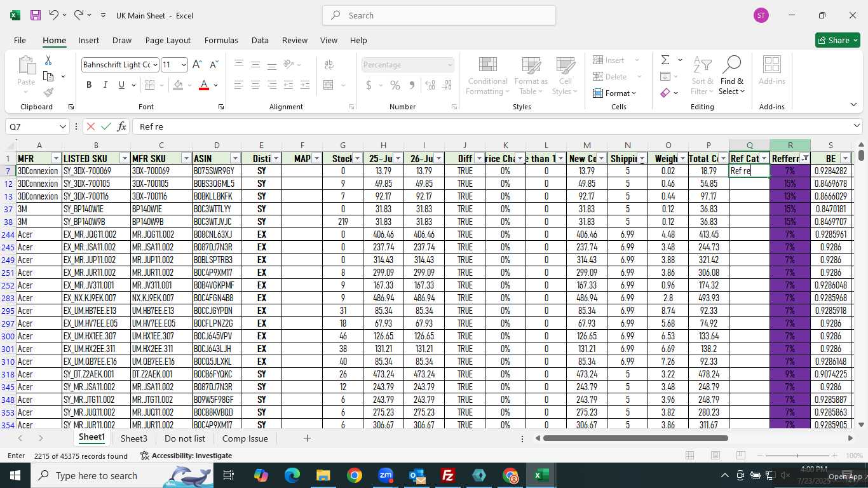
Task: Collapse the ribbon with chevron
Action: tap(853, 105)
